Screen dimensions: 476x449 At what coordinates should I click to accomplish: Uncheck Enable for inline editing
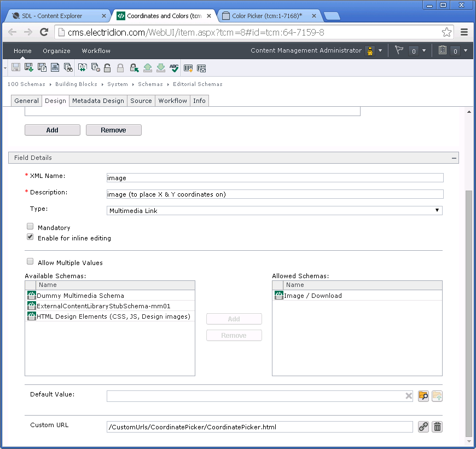point(30,237)
